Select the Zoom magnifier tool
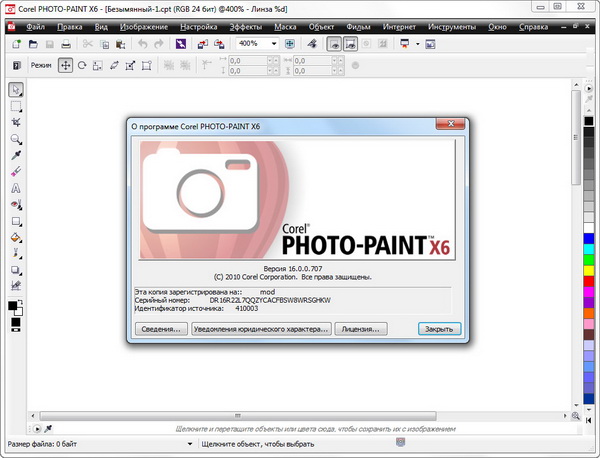 tap(16, 139)
